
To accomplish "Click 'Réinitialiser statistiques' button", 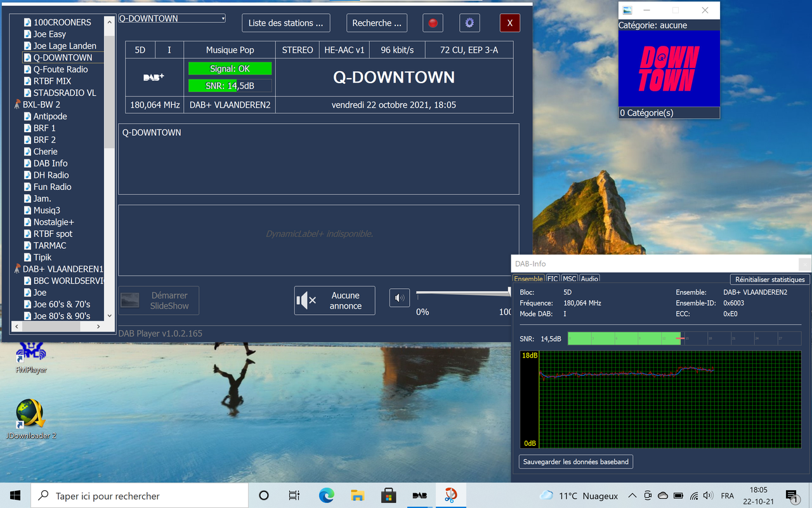I will [770, 279].
